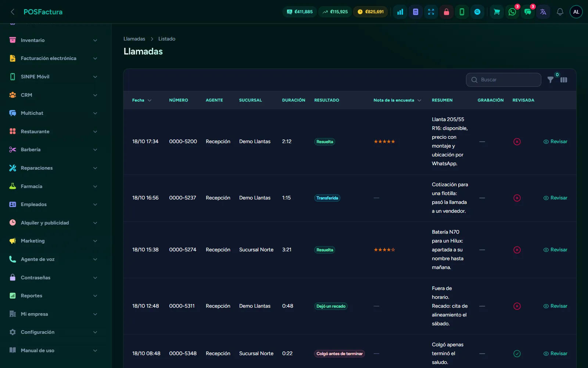Open the WhatsApp icon in top bar
The image size is (588, 368).
coord(512,12)
